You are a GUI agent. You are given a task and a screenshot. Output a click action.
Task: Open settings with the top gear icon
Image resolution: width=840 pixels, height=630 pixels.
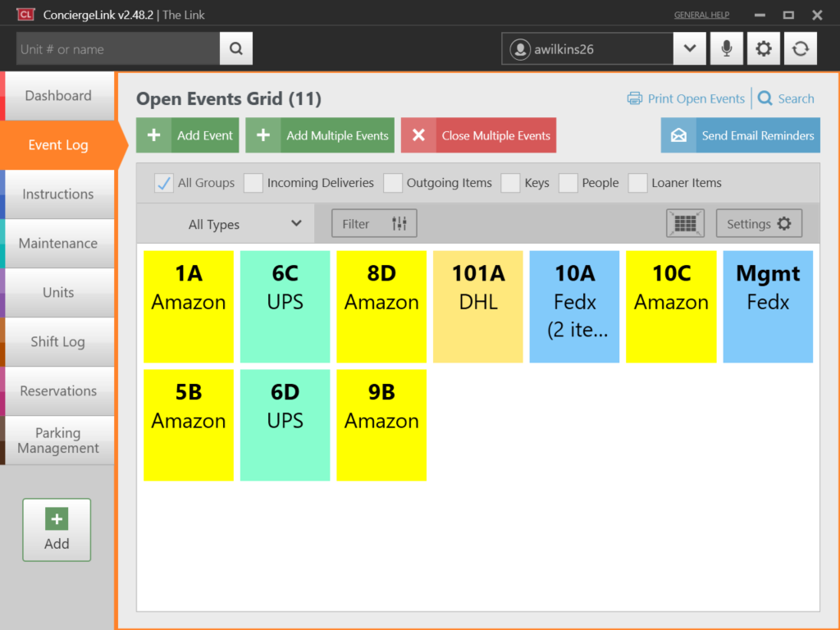[x=764, y=48]
